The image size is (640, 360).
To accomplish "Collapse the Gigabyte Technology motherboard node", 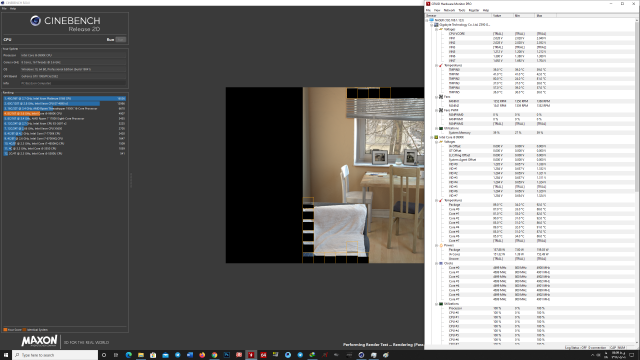I will [432, 25].
